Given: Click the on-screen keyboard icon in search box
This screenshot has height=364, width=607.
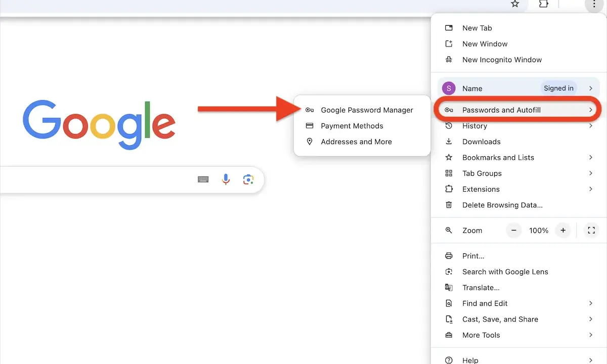Looking at the screenshot, I should 203,179.
